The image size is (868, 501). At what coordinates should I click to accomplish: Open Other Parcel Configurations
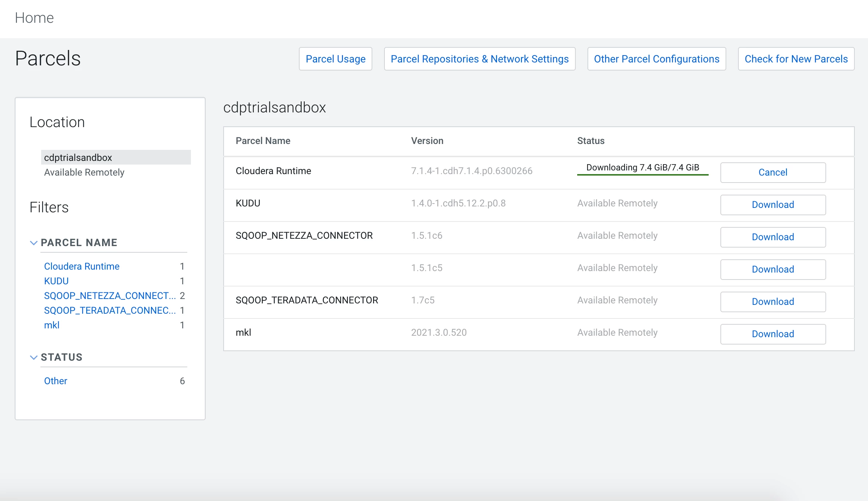point(657,59)
